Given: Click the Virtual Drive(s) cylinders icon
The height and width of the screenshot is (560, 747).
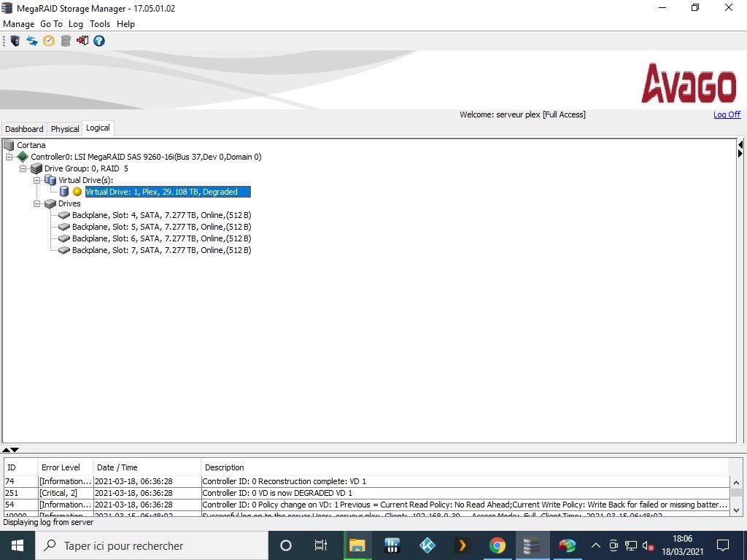Looking at the screenshot, I should 50,180.
